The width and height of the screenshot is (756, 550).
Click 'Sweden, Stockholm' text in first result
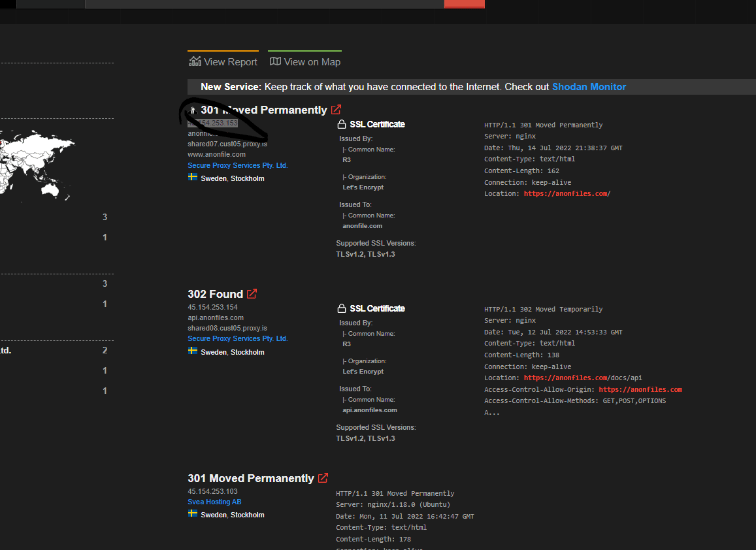point(233,178)
